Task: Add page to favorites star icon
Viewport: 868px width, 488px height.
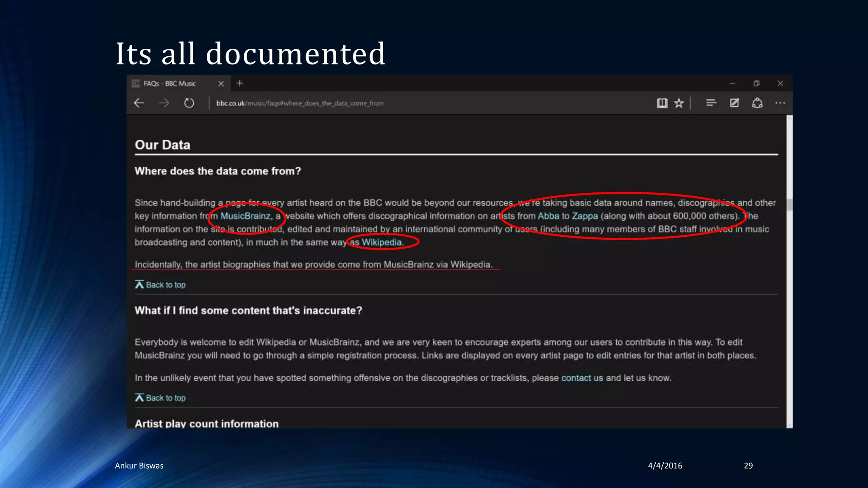Action: point(679,103)
